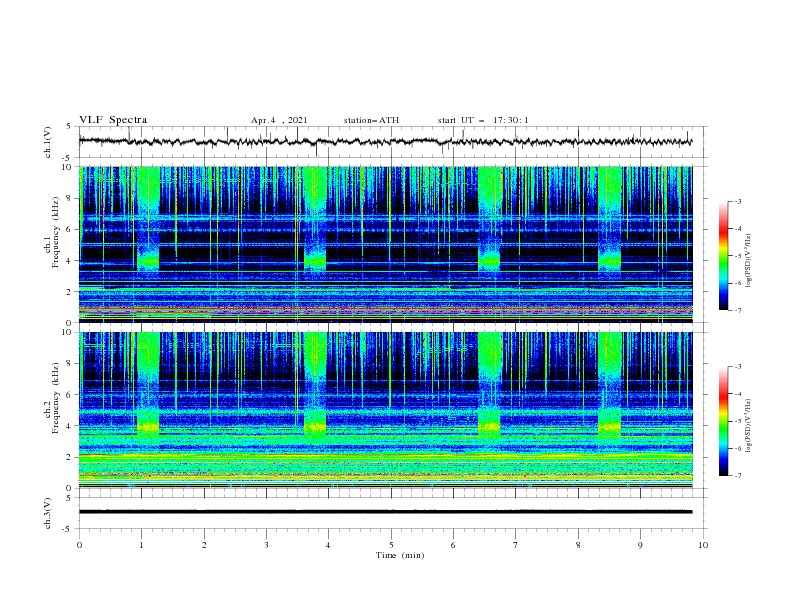Click the 'Time (min)' axis title
This screenshot has width=792, height=612.
point(400,555)
